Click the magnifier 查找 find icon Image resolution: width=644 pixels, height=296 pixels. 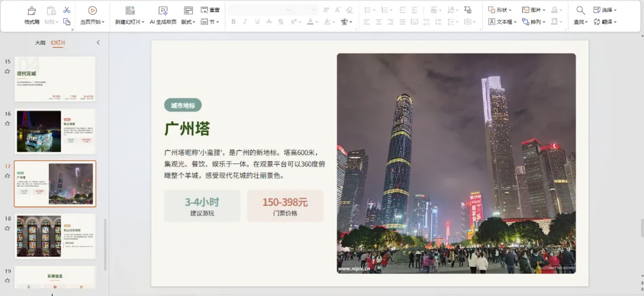pyautogui.click(x=580, y=10)
